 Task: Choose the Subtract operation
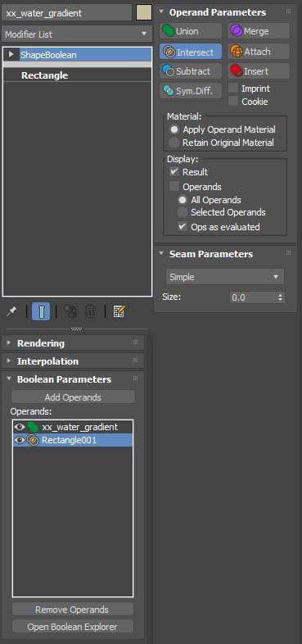(191, 71)
